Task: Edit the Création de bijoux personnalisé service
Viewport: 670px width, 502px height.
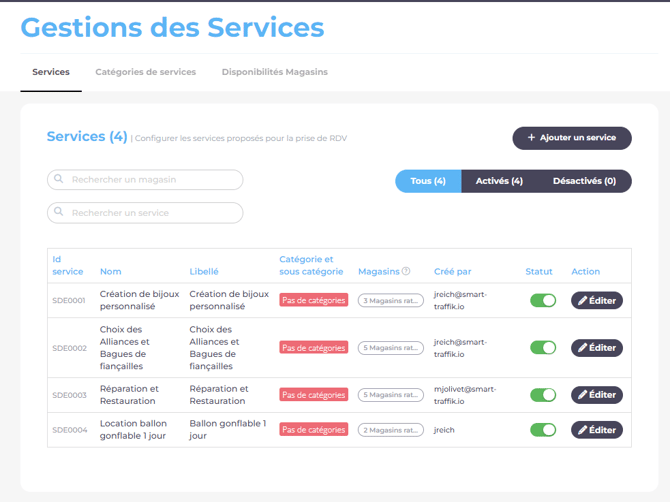Action: point(597,300)
